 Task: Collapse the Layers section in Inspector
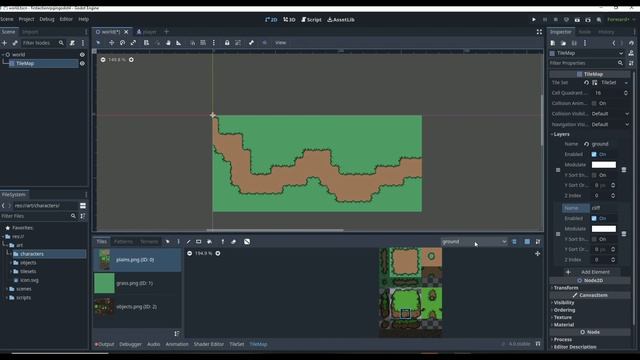coord(561,134)
